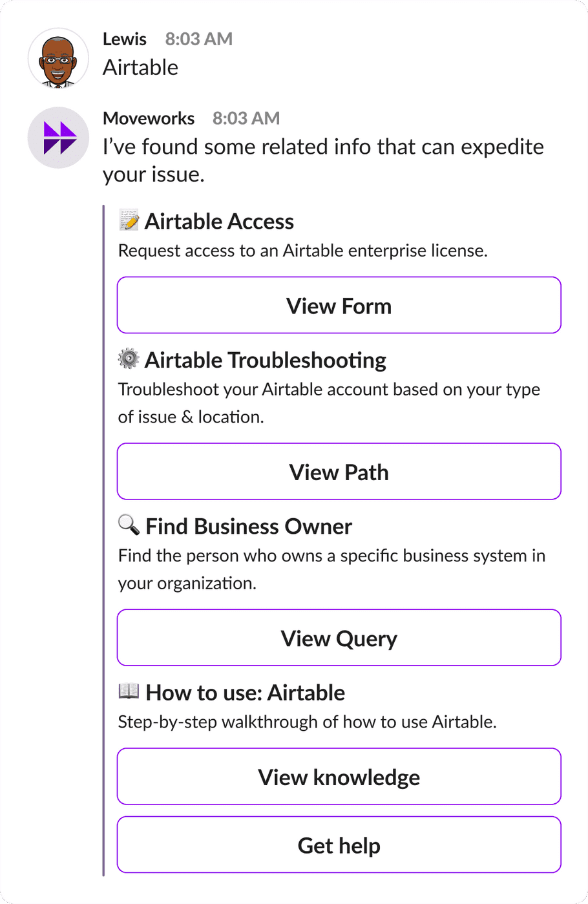The image size is (588, 904).
Task: Select the View Path button
Action: click(339, 472)
